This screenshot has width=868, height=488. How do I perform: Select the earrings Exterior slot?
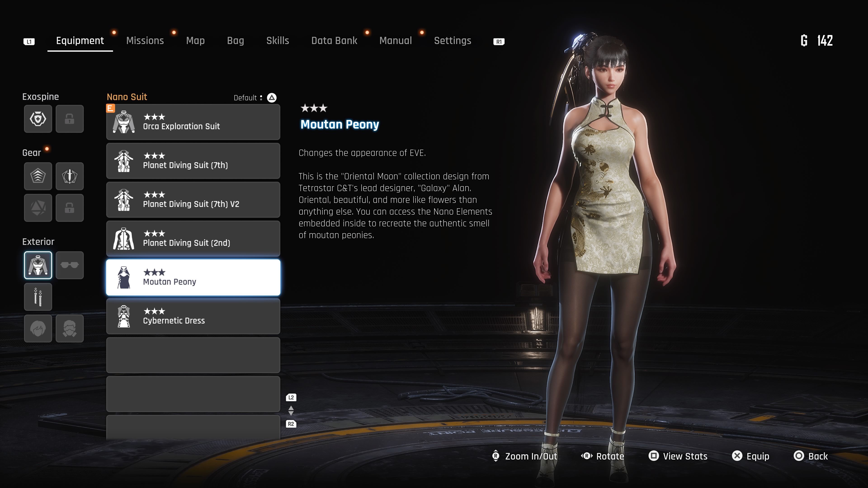(x=38, y=297)
